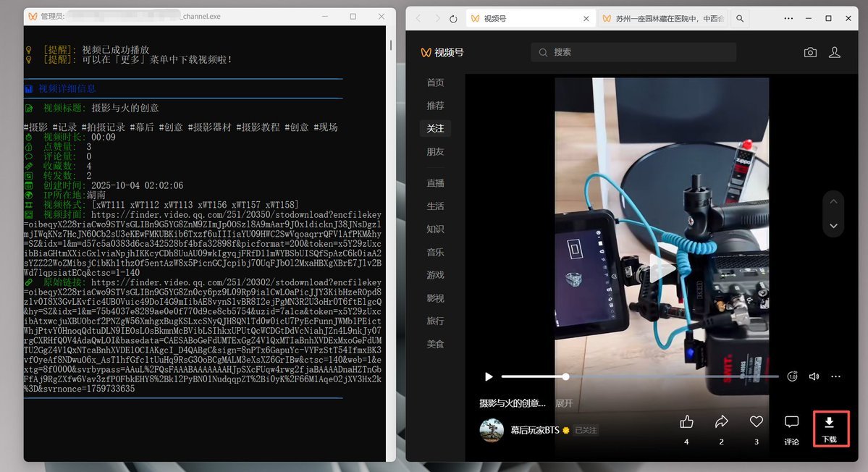868x472 pixels.
Task: Click the 搜索 search field
Action: pyautogui.click(x=633, y=52)
